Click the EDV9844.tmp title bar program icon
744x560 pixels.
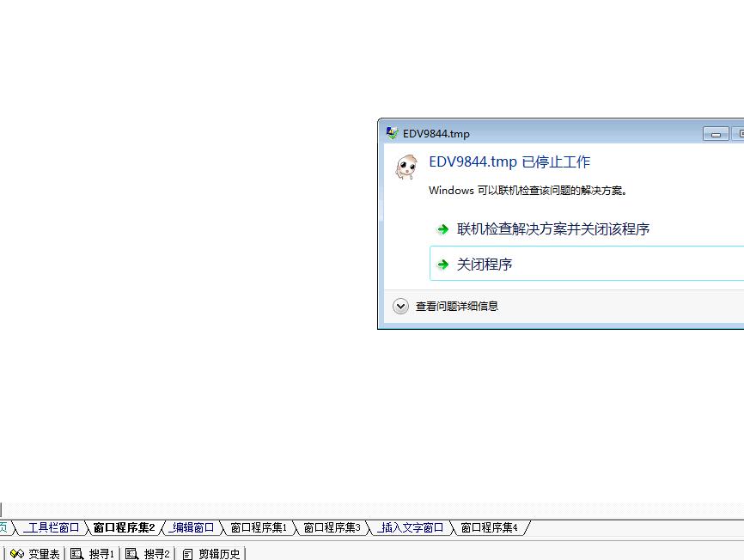[392, 133]
